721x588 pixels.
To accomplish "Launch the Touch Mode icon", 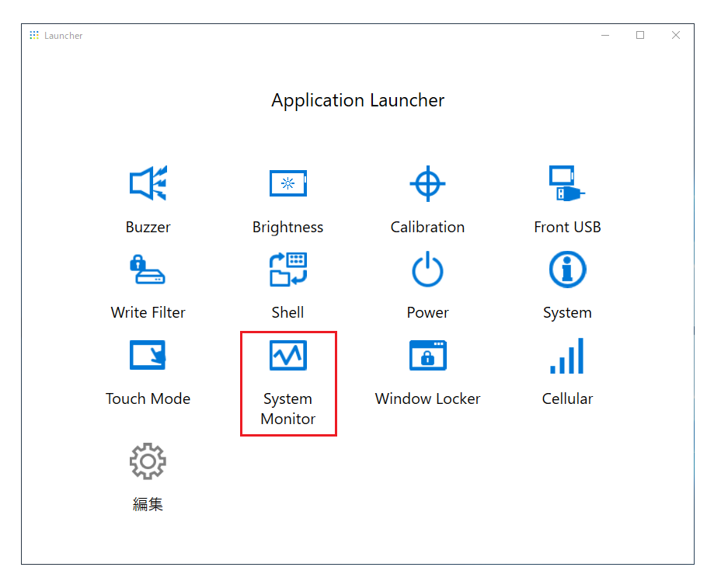I will pyautogui.click(x=148, y=356).
